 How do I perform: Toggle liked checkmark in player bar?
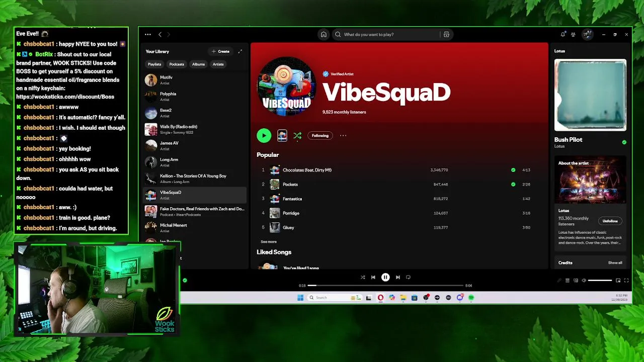(x=185, y=280)
